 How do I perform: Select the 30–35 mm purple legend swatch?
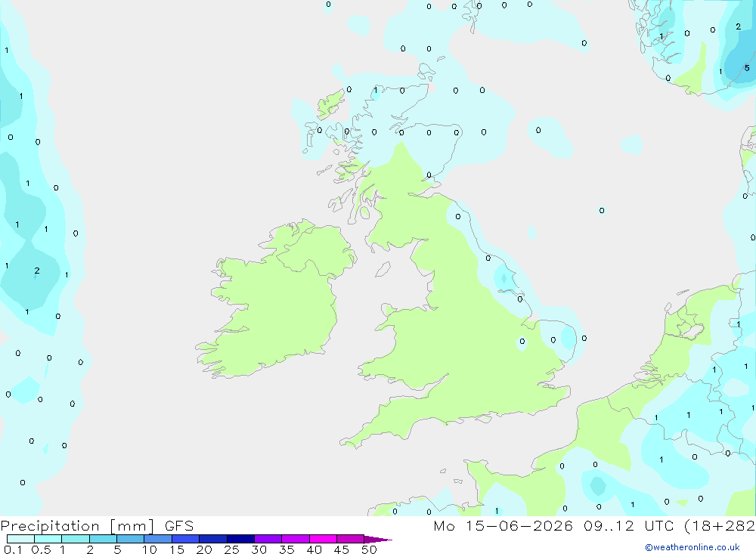pyautogui.click(x=268, y=539)
